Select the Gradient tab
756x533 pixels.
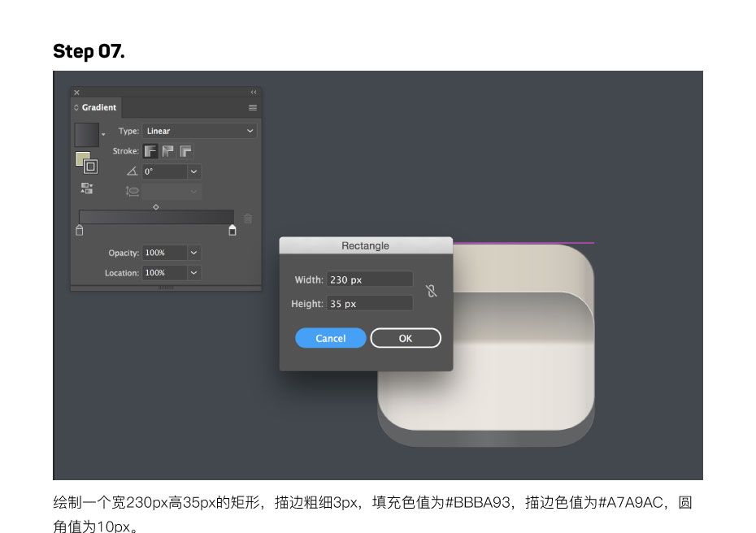[x=96, y=107]
